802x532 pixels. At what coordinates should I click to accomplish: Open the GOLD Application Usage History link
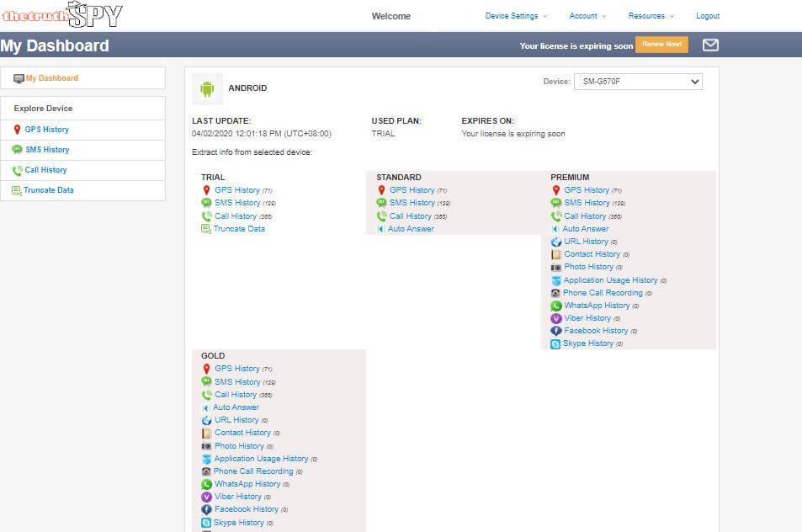262,458
